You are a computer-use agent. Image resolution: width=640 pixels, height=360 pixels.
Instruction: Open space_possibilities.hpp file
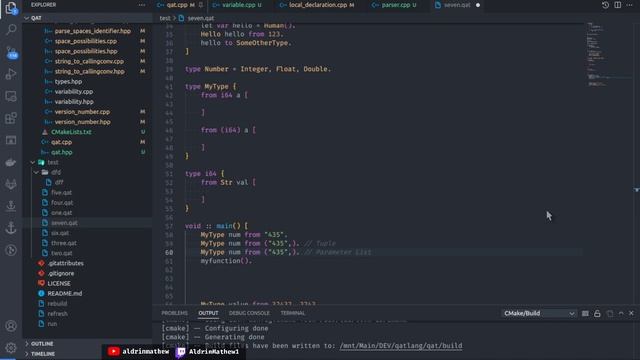[x=87, y=51]
